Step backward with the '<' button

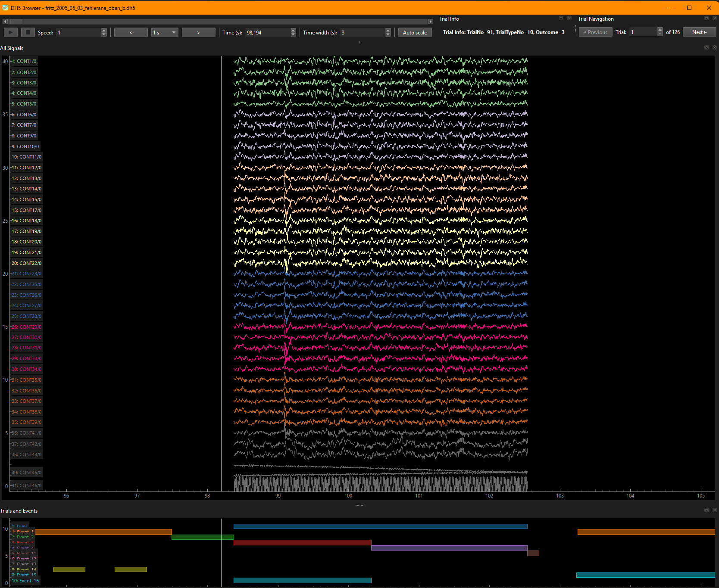(x=131, y=32)
